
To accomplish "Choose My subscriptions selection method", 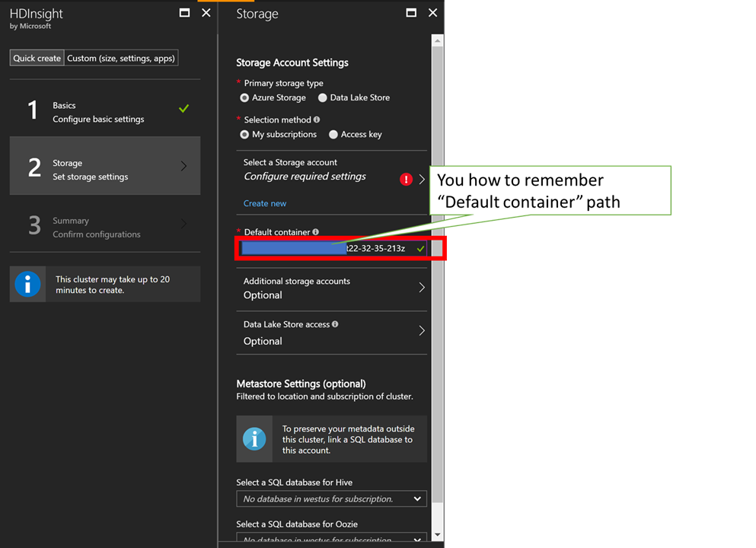I will coord(244,135).
